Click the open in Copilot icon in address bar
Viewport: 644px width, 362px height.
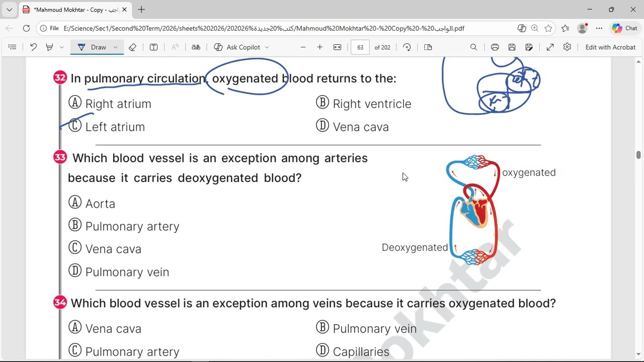[521, 28]
